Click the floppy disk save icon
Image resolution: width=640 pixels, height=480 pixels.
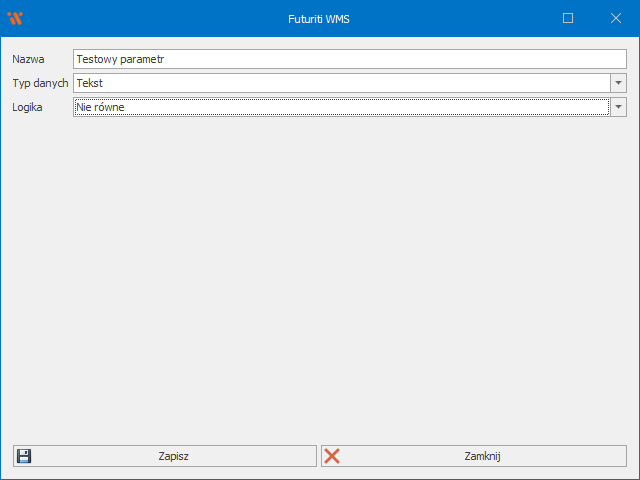pos(24,456)
